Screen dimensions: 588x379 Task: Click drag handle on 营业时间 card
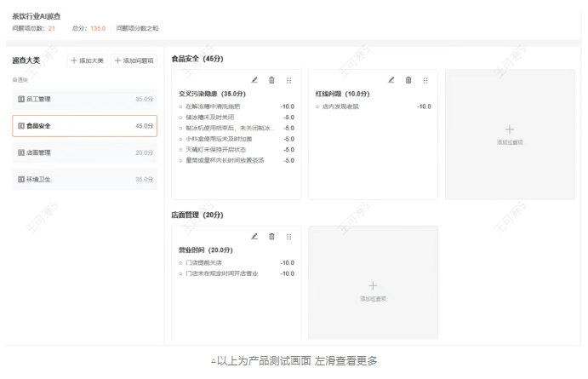[289, 236]
